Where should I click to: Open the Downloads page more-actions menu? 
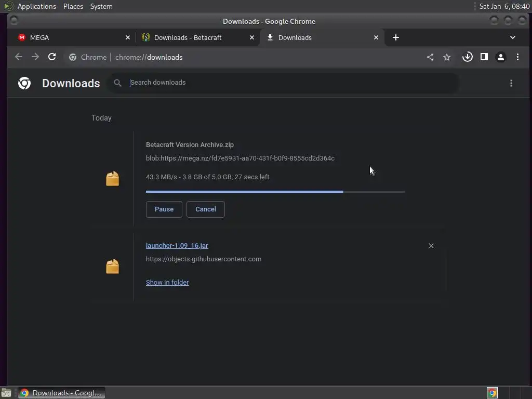coord(511,83)
